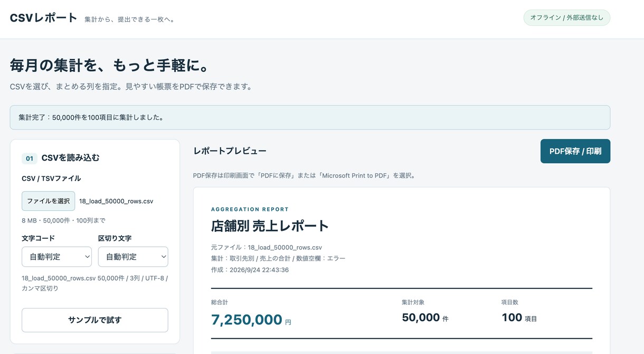Click the オフライン / 外部送信なし badge

567,17
